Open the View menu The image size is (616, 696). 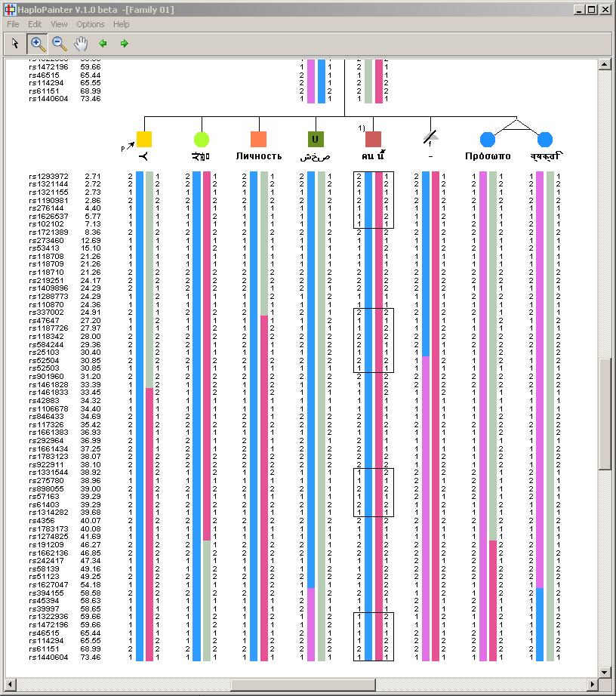coord(59,24)
